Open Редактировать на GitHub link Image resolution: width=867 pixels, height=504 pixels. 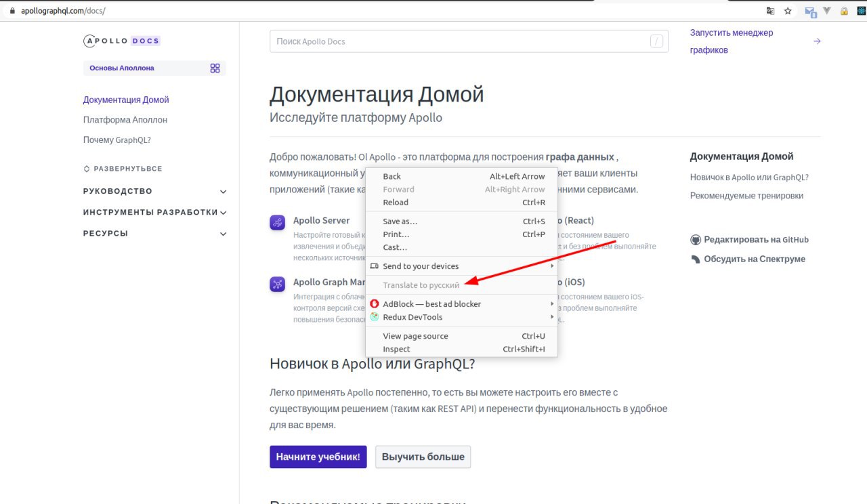pos(749,240)
